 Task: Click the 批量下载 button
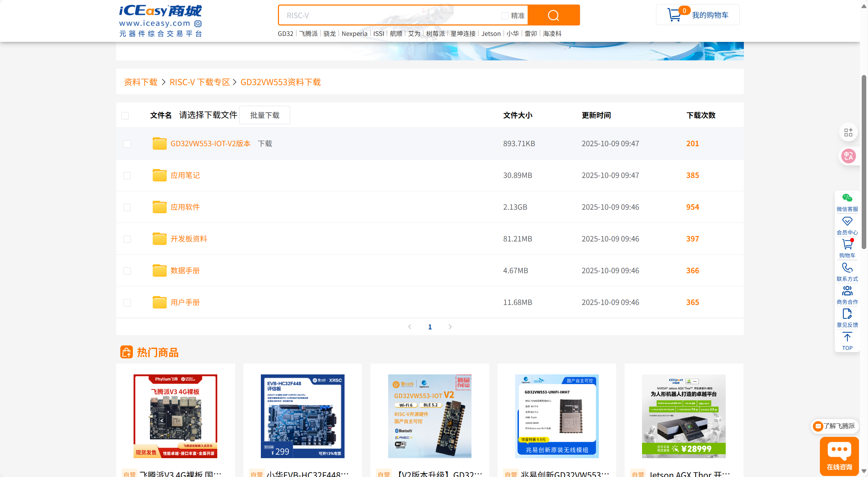(265, 115)
